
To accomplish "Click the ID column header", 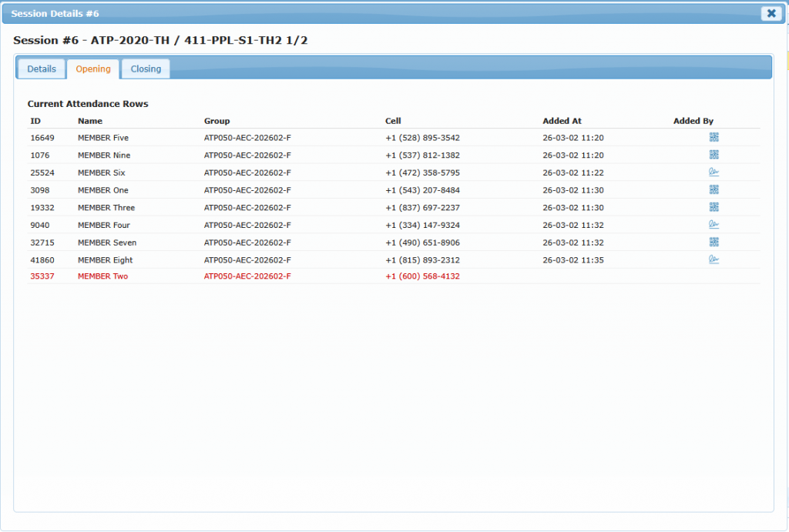I will click(35, 121).
